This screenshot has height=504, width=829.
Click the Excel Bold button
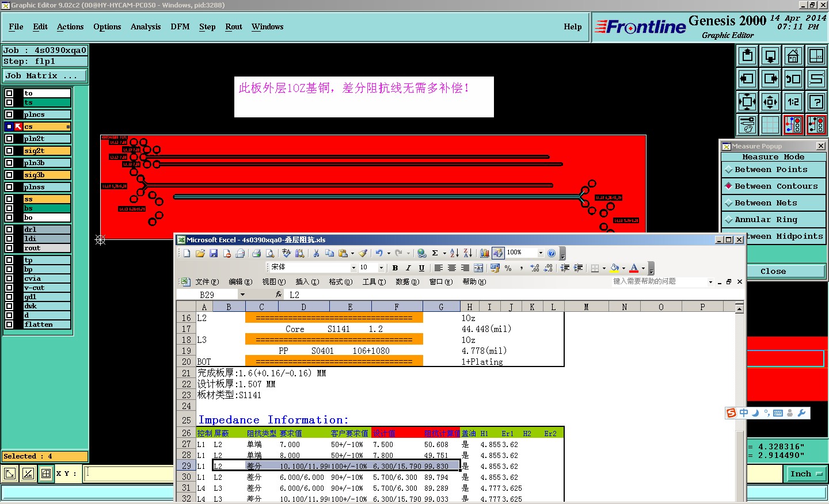pos(395,268)
